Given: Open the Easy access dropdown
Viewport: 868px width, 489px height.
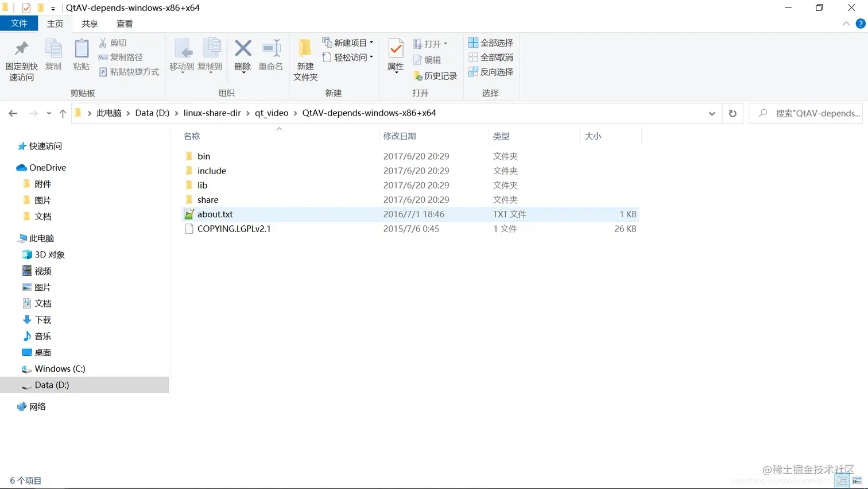Looking at the screenshot, I should pyautogui.click(x=348, y=57).
